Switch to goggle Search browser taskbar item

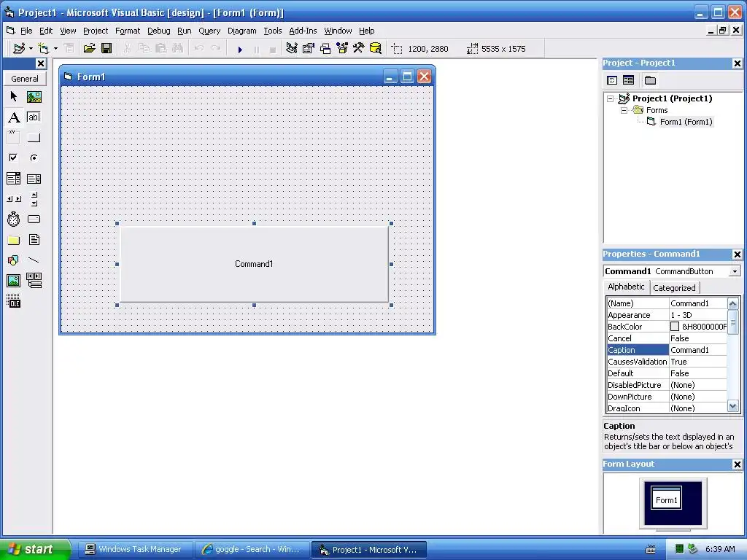252,550
